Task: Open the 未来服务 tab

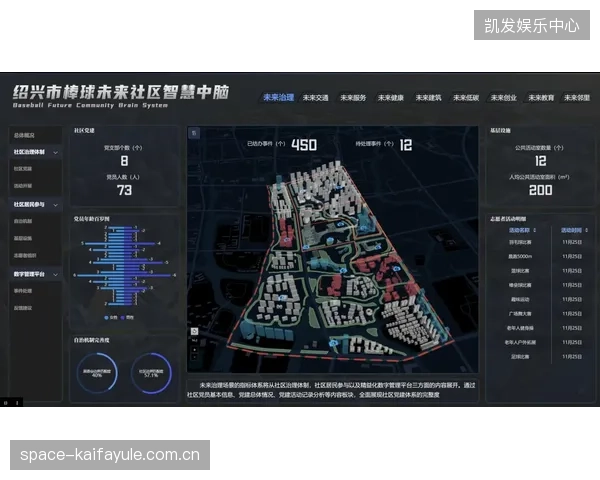Action: (x=353, y=98)
